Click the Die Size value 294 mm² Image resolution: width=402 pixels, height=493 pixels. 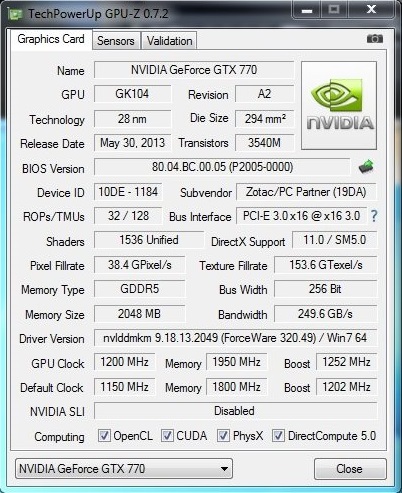(x=264, y=119)
